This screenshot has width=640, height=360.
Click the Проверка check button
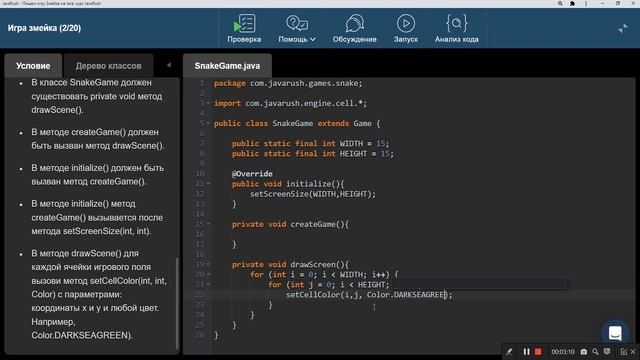pos(244,28)
